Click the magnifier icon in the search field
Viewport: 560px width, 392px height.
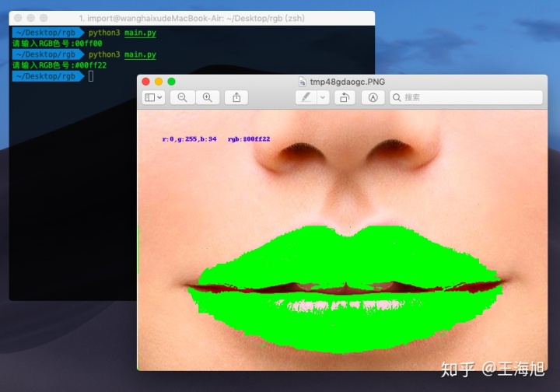(397, 97)
